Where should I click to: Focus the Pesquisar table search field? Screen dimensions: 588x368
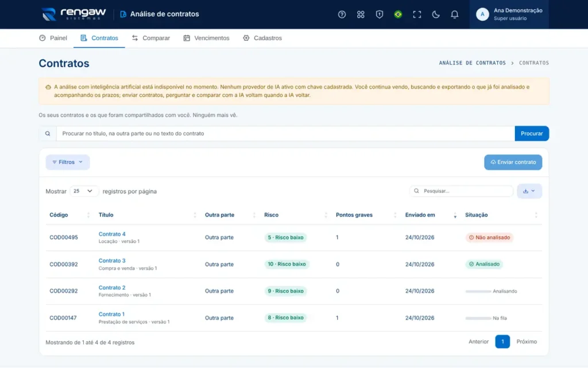click(461, 191)
